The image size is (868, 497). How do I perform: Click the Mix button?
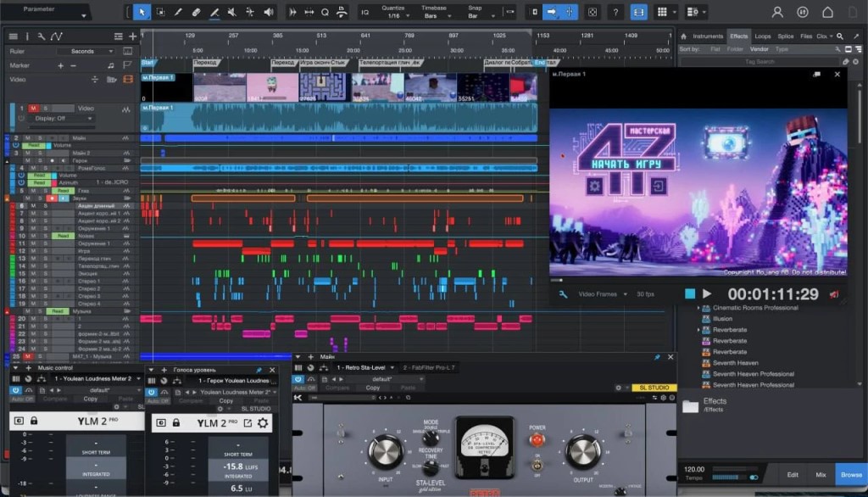click(821, 475)
